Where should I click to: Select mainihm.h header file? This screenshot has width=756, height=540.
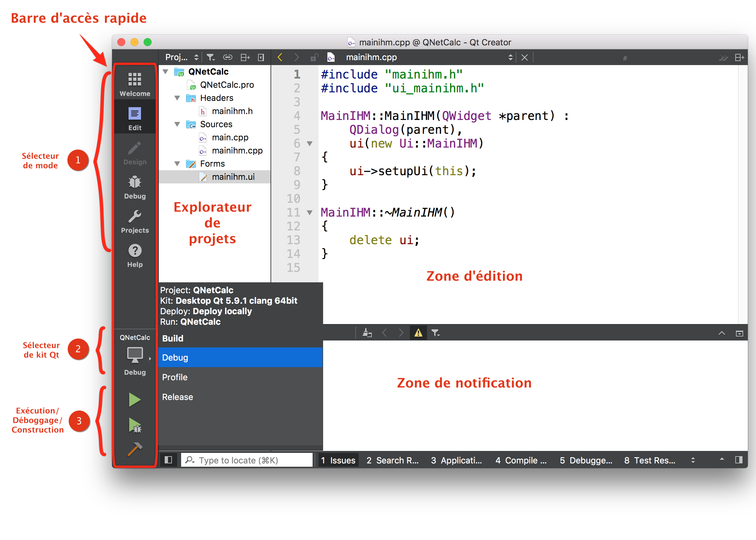232,111
